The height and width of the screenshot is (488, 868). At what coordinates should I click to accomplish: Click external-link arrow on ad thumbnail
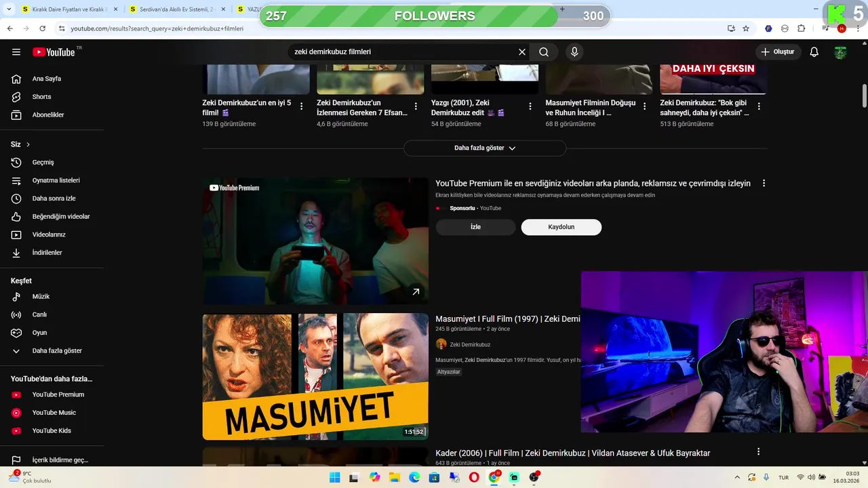click(416, 292)
